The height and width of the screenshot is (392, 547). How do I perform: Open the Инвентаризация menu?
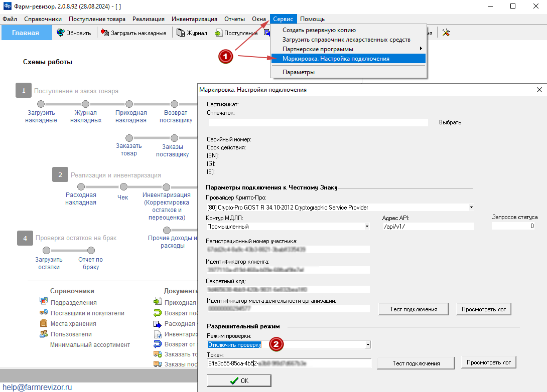(194, 19)
